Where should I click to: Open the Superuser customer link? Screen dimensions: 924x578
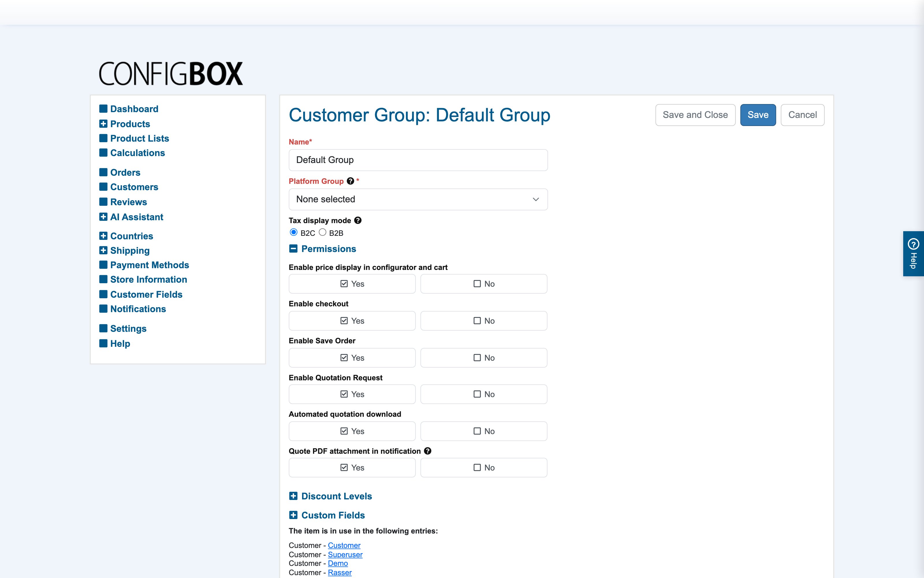tap(345, 555)
